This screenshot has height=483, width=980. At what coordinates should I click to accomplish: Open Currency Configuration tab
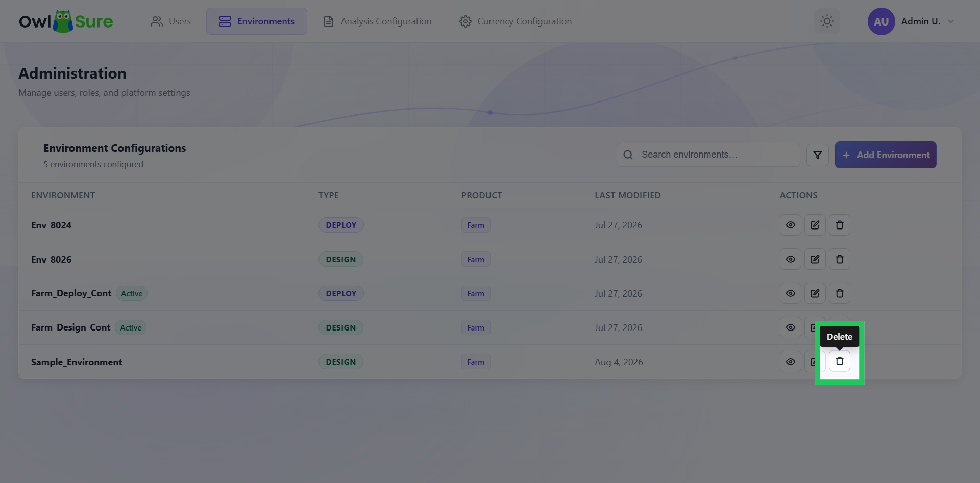click(516, 21)
